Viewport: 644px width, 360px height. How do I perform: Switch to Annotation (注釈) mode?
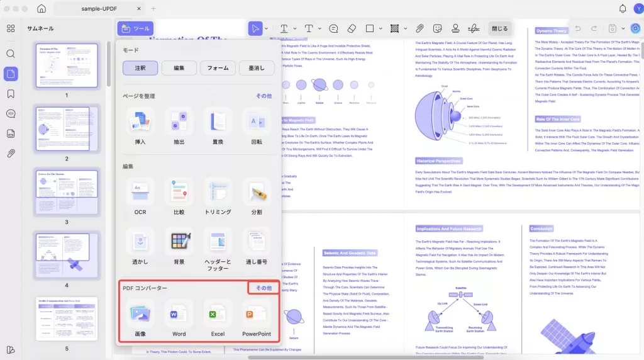[x=140, y=68]
